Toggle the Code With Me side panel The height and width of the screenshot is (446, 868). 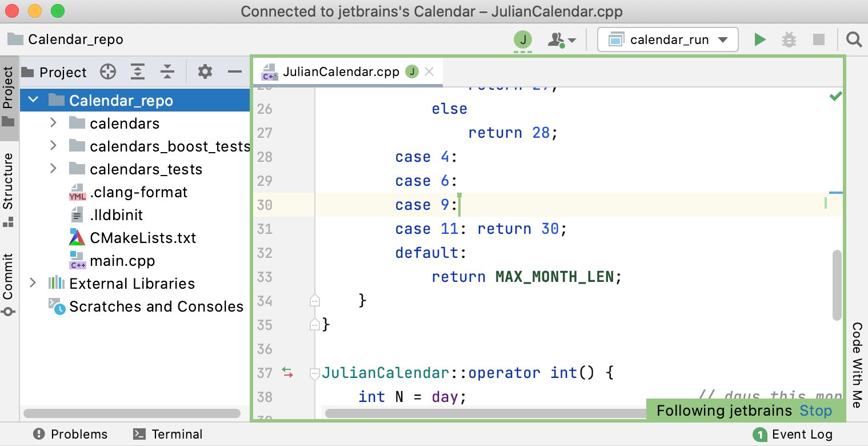(x=857, y=365)
